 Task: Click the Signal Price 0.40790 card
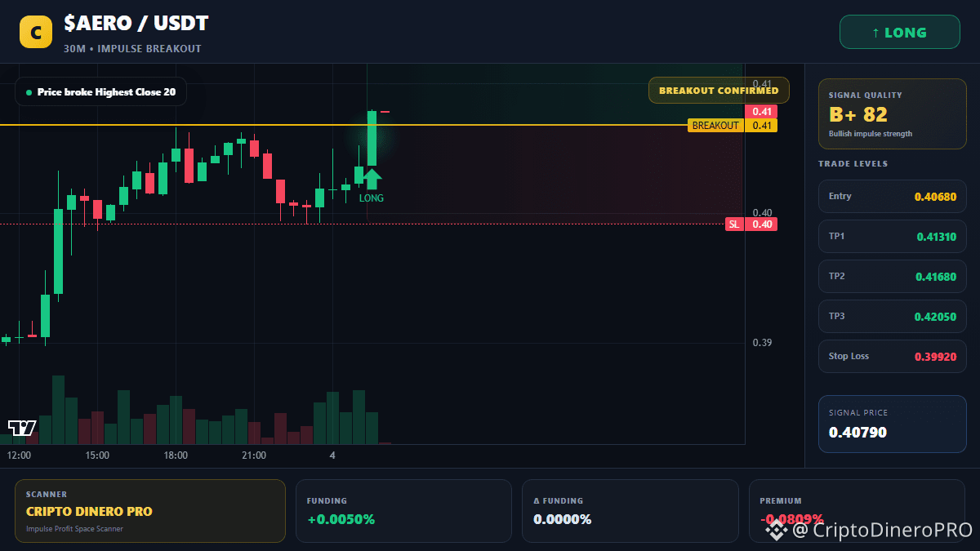click(892, 424)
